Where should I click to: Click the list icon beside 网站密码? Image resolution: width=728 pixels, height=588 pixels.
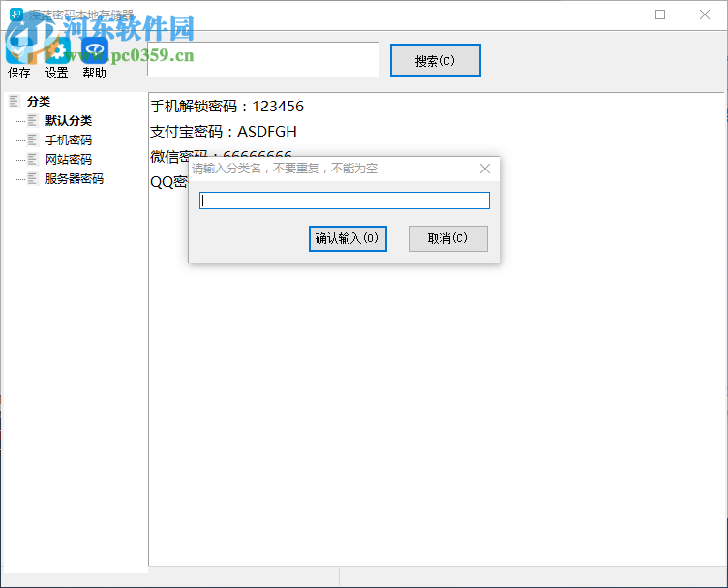[32, 159]
